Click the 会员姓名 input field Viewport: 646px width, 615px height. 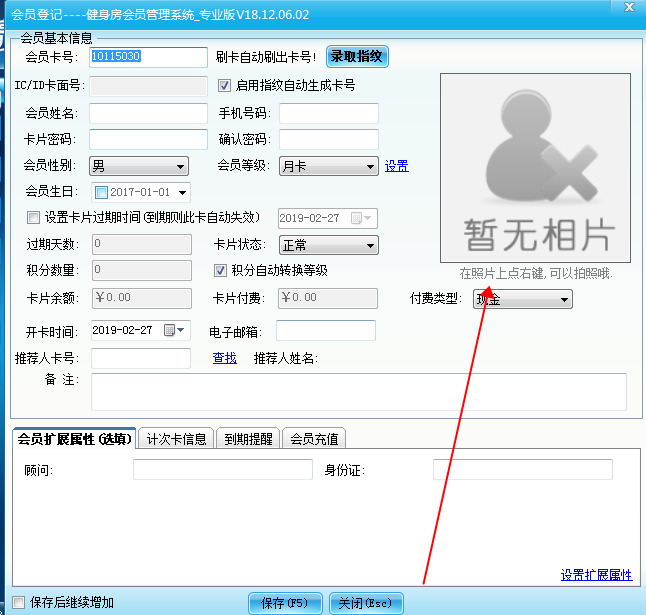click(148, 113)
